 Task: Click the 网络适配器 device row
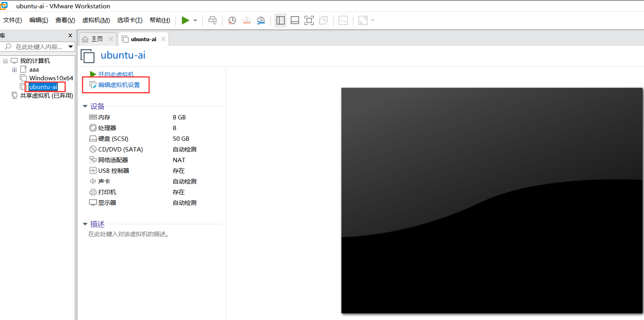(x=155, y=160)
